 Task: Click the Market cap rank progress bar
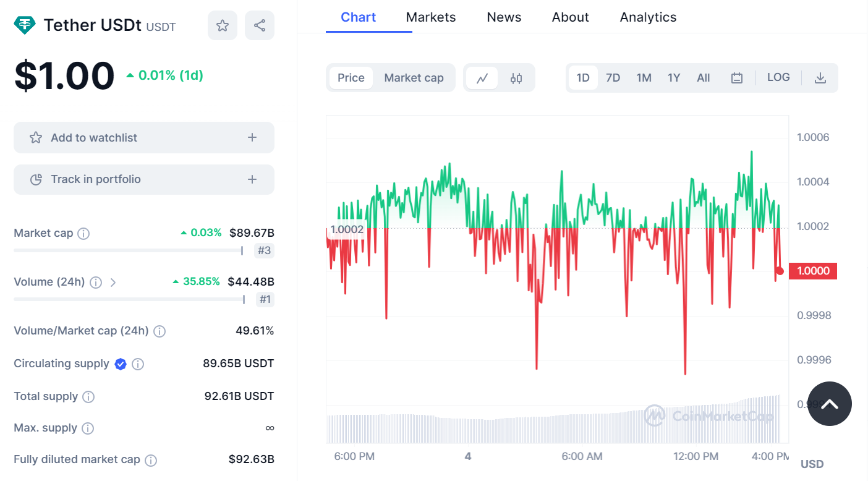(129, 250)
